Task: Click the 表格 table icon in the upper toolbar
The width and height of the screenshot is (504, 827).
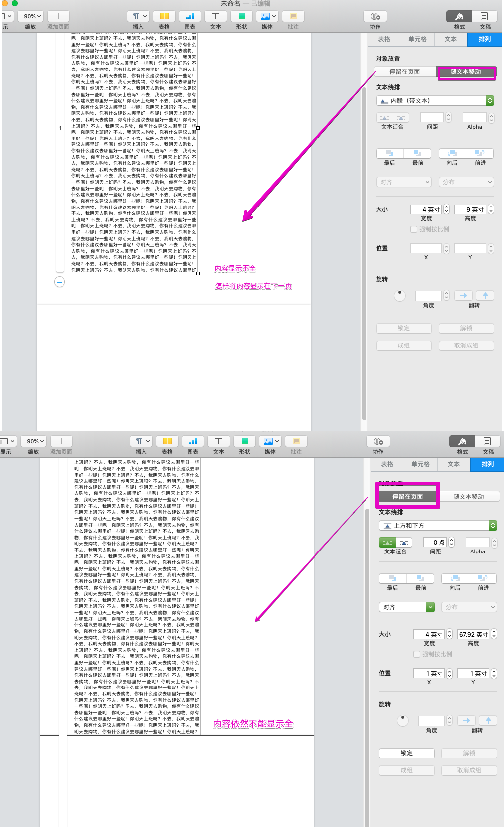Action: pos(164,16)
